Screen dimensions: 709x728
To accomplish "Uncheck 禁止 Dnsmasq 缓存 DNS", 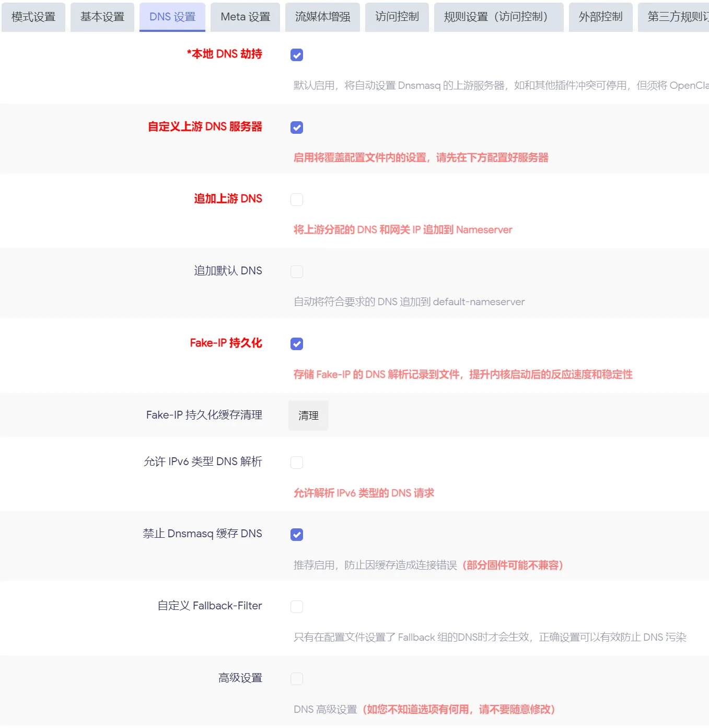I will pos(297,535).
